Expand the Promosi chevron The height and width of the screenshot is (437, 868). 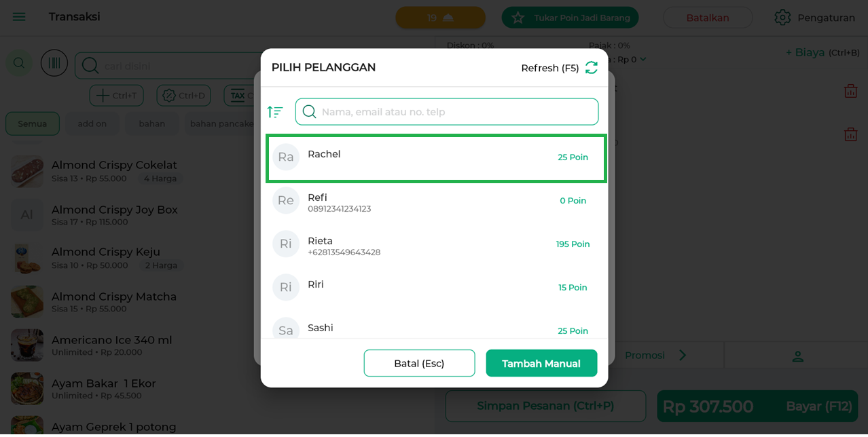click(x=683, y=356)
